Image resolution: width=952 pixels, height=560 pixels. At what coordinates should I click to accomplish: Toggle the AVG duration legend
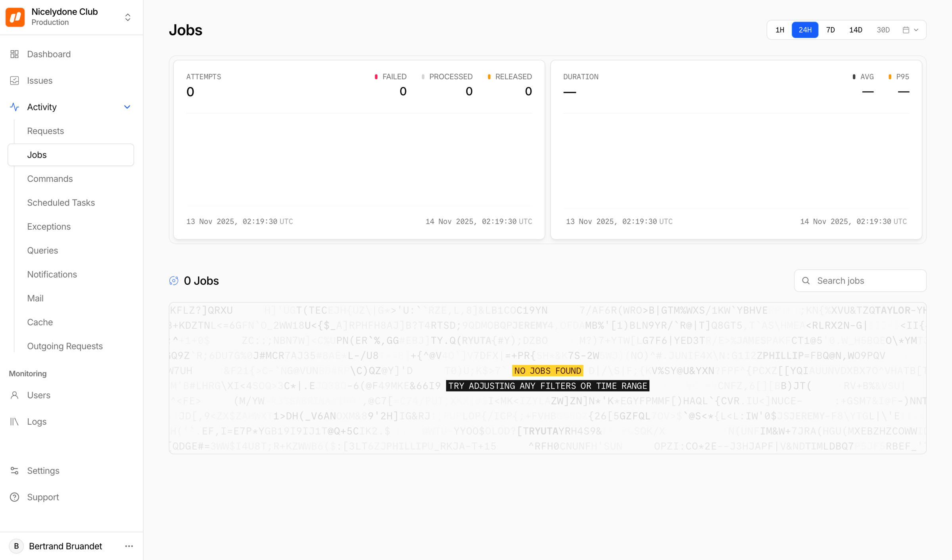coord(863,77)
